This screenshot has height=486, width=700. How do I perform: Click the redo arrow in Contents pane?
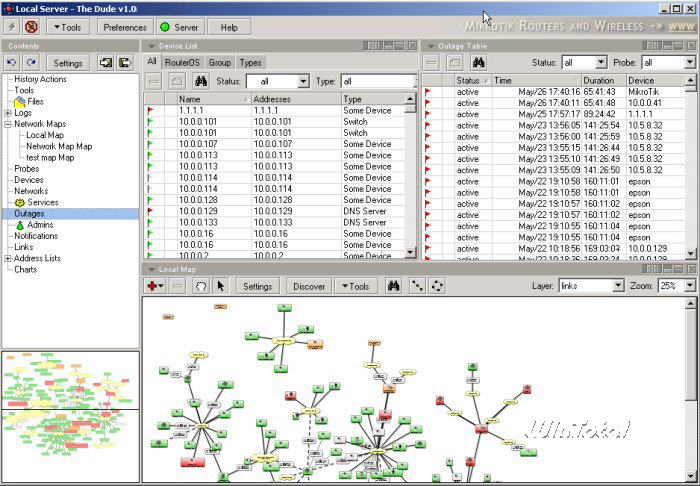[x=31, y=63]
